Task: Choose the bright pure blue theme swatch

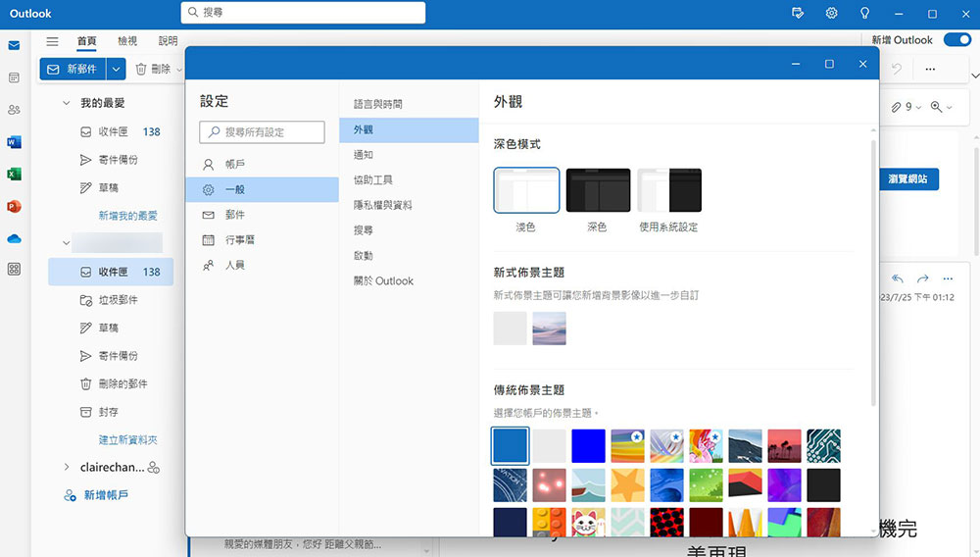Action: click(x=588, y=446)
